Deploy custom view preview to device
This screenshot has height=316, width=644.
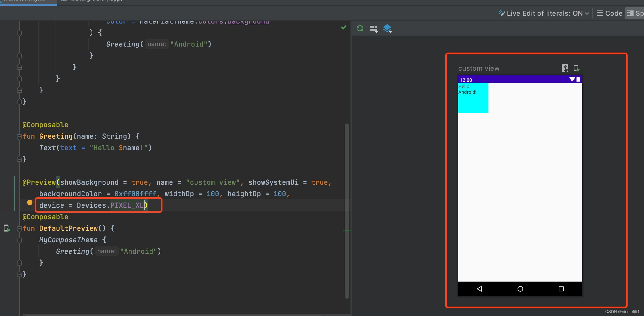click(577, 68)
